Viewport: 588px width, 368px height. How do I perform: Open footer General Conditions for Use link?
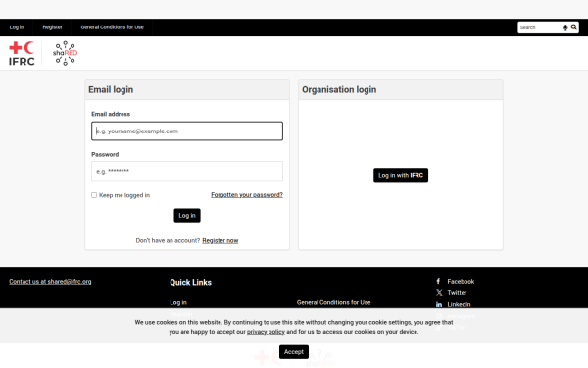pos(334,302)
